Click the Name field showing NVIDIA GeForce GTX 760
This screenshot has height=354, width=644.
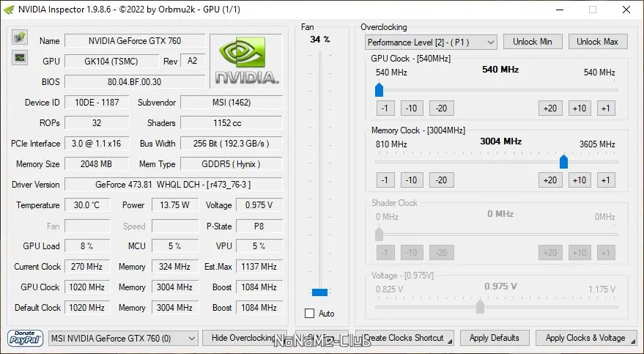(135, 40)
